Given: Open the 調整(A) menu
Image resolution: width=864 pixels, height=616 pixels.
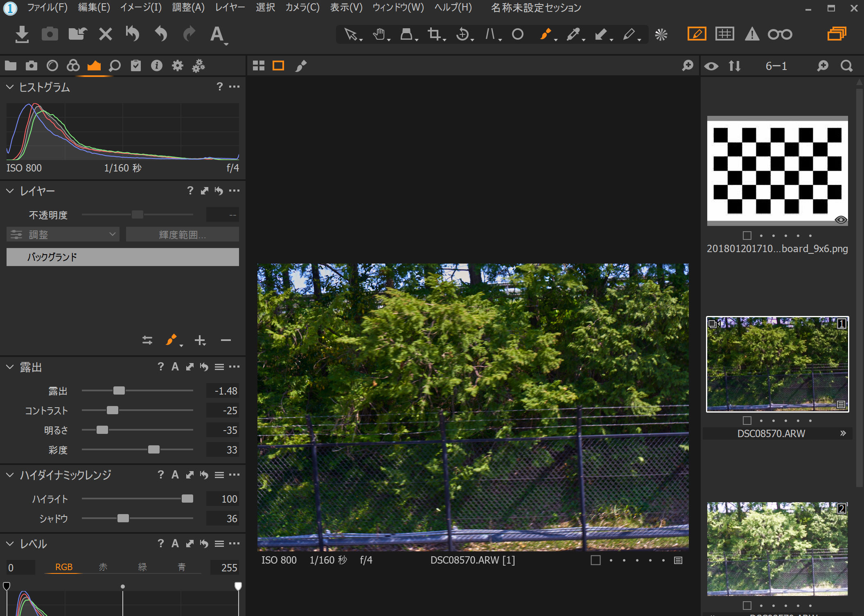Looking at the screenshot, I should tap(188, 7).
